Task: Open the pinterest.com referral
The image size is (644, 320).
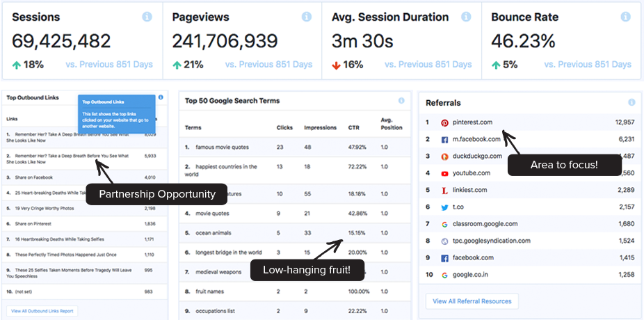Action: (472, 122)
